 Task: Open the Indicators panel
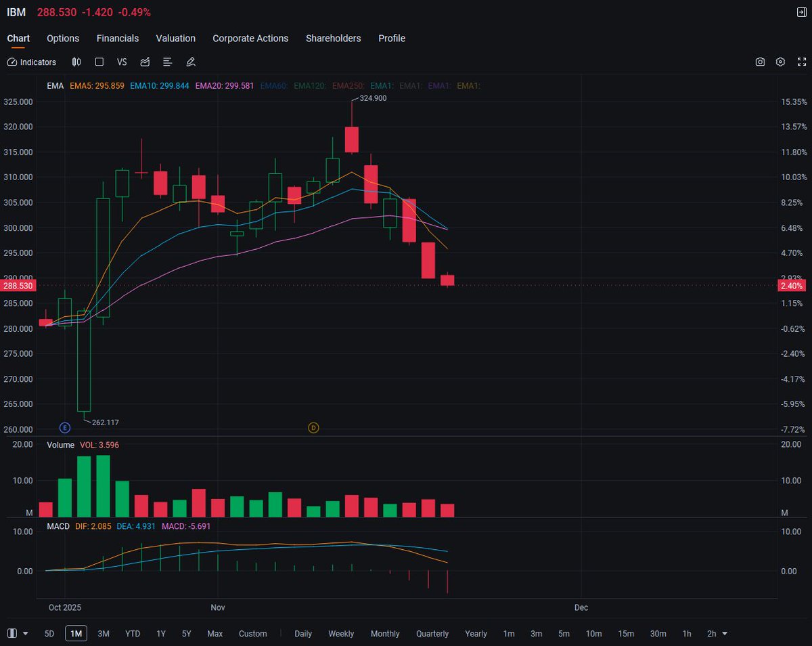pos(31,62)
